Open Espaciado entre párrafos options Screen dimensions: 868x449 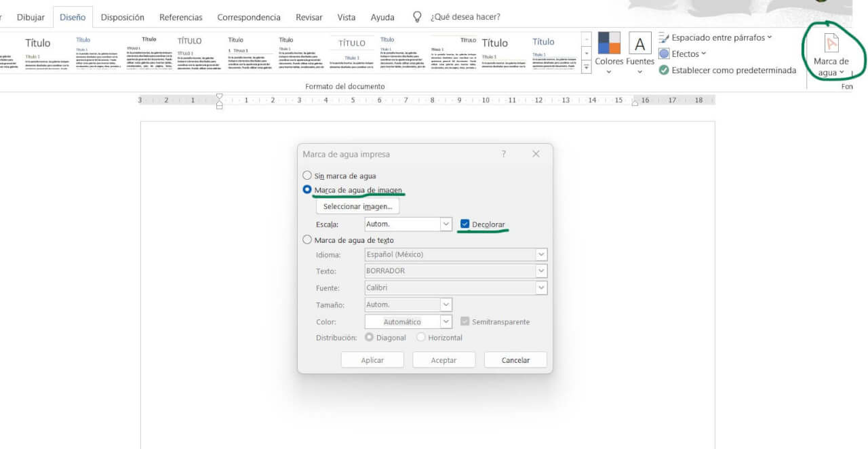pyautogui.click(x=719, y=38)
